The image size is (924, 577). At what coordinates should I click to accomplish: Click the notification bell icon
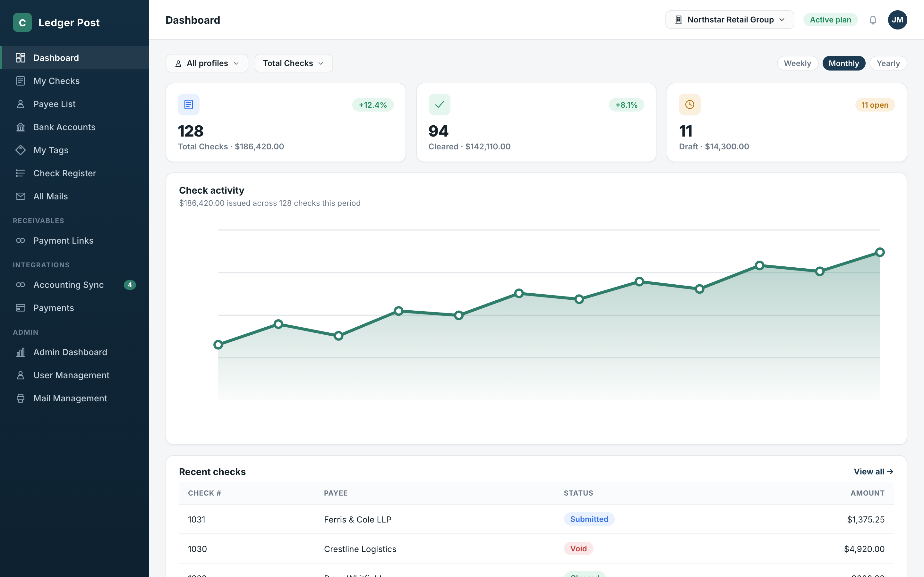pos(872,20)
